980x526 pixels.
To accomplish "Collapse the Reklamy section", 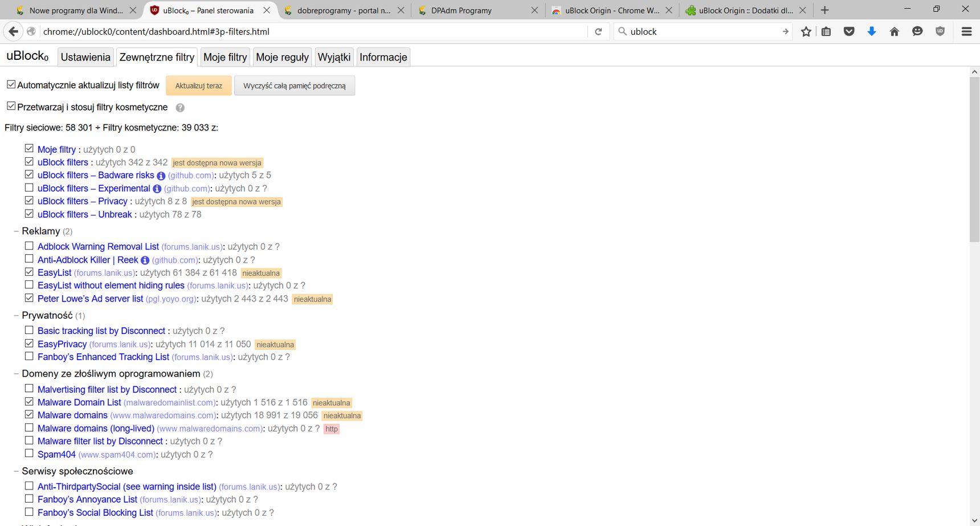I will (17, 231).
